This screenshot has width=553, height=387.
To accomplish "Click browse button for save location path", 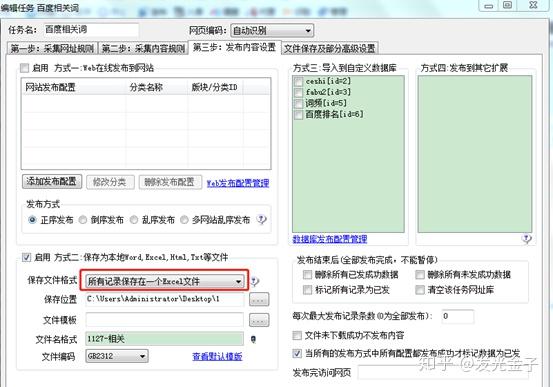I will click(259, 300).
